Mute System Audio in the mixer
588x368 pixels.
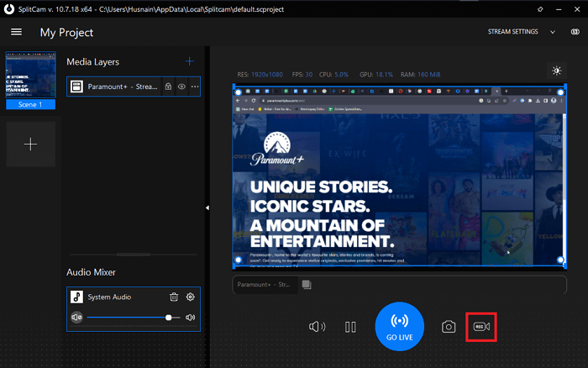pyautogui.click(x=77, y=318)
